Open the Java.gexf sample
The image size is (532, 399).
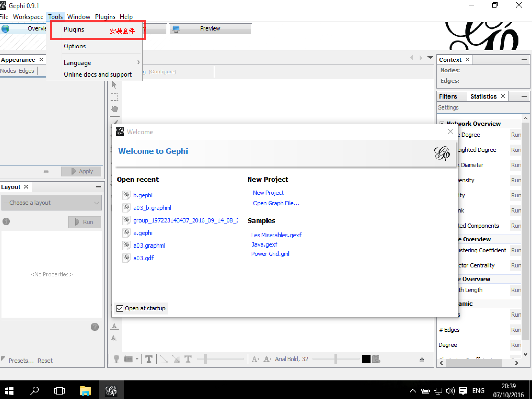[x=264, y=244]
